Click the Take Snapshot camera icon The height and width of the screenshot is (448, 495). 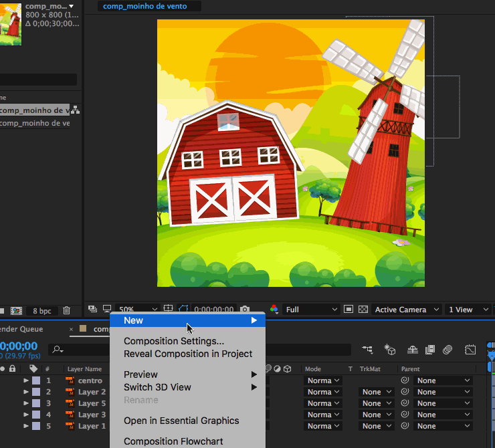click(x=245, y=310)
